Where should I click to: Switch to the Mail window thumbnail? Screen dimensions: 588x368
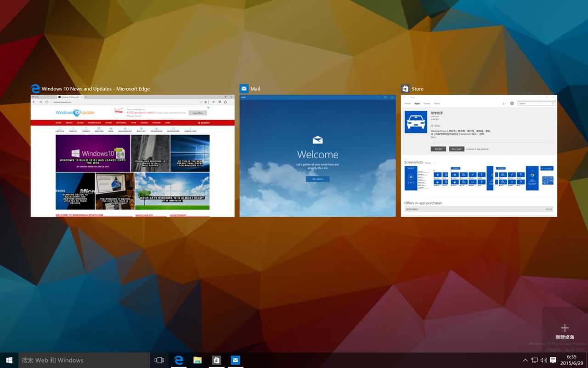pyautogui.click(x=317, y=156)
